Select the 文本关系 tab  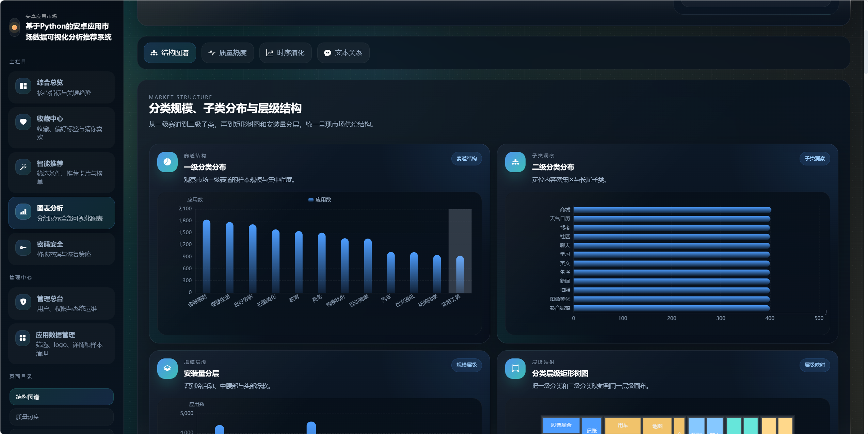pos(343,53)
